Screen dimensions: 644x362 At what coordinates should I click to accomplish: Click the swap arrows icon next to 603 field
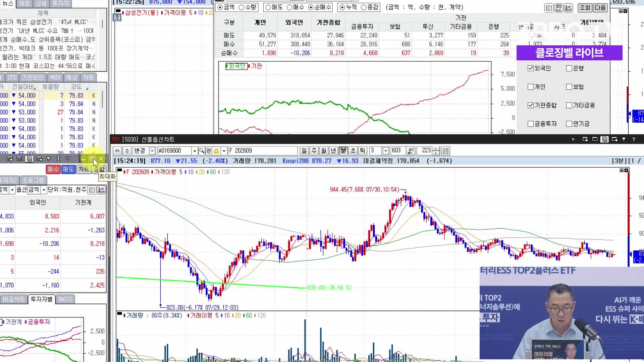411,151
